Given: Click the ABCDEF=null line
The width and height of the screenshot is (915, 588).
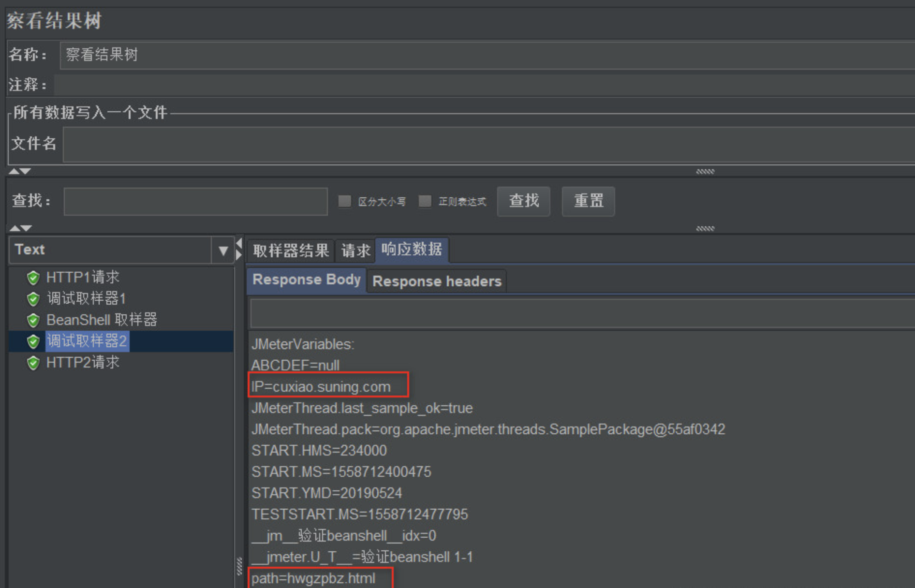Looking at the screenshot, I should (x=295, y=366).
